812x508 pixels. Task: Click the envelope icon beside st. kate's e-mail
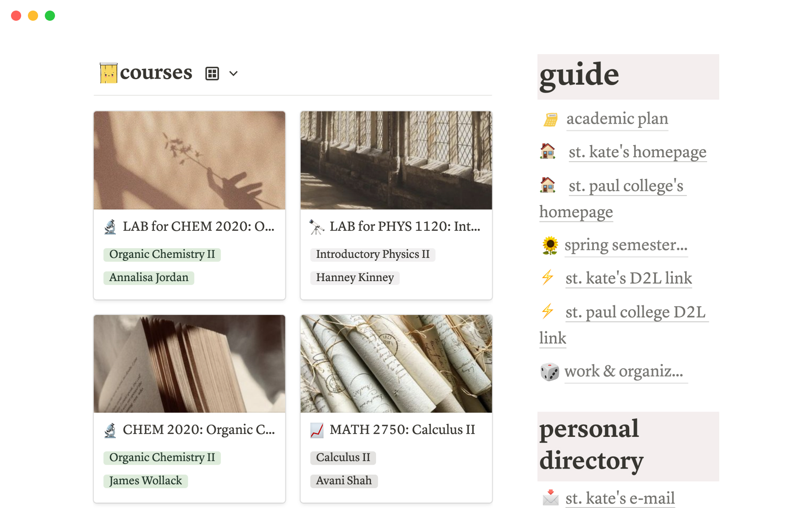pyautogui.click(x=550, y=498)
